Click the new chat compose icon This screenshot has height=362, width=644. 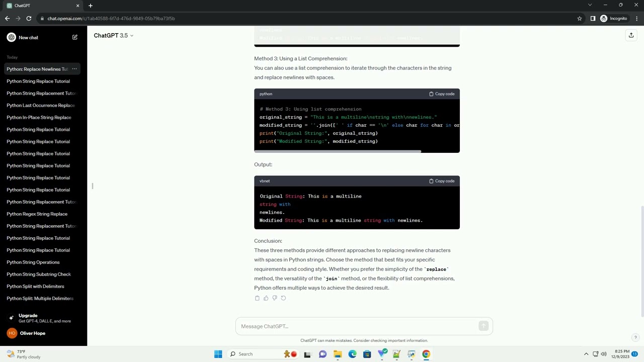(x=75, y=37)
